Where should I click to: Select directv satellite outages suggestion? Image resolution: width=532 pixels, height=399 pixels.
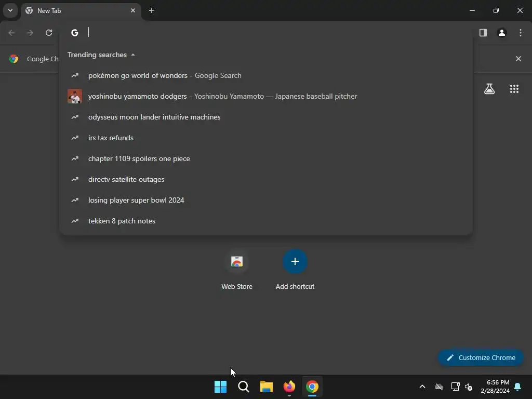[266, 179]
